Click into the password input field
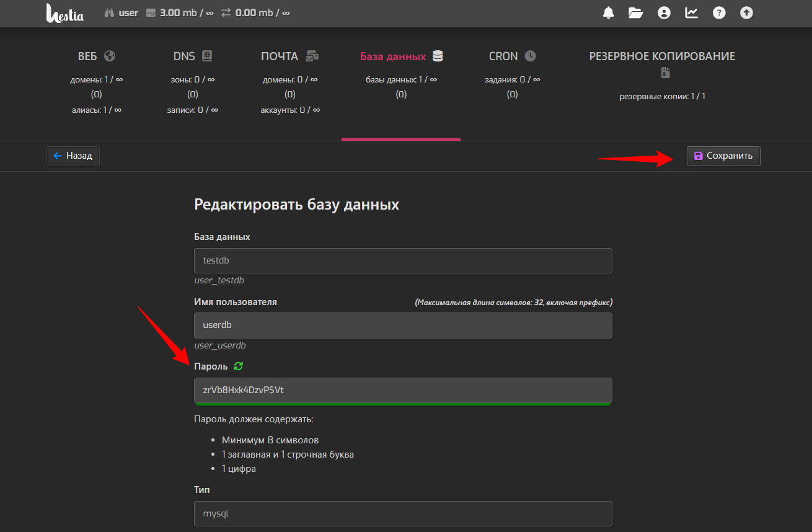Screen dimensions: 812x532 pyautogui.click(x=403, y=391)
